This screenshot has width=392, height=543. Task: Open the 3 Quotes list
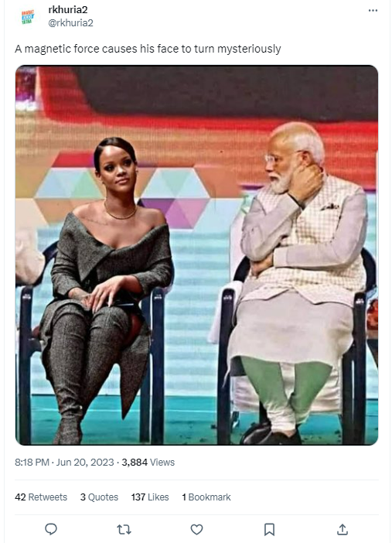[99, 497]
